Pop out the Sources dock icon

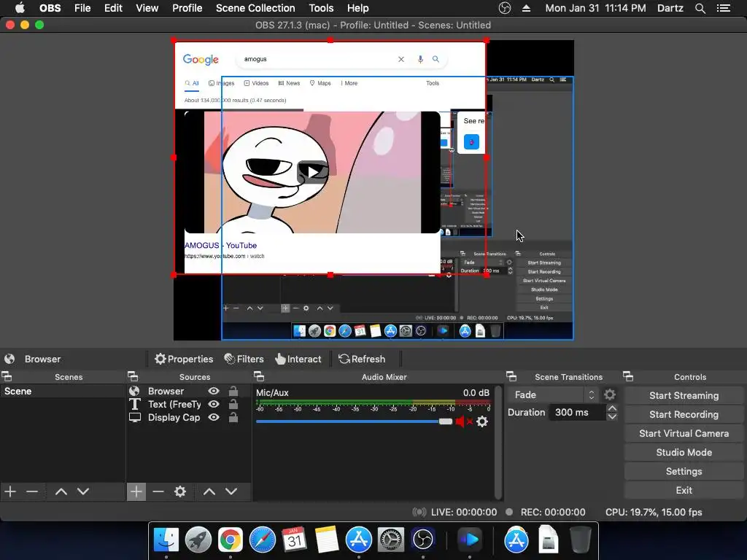[133, 377]
